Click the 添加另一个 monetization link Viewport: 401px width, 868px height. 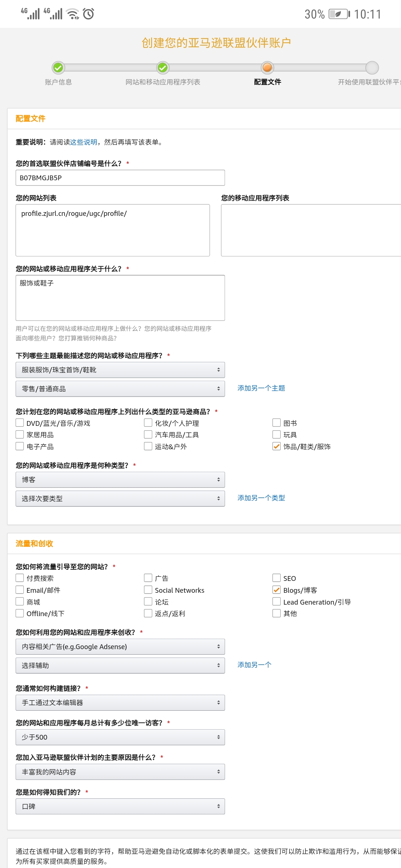click(x=255, y=665)
